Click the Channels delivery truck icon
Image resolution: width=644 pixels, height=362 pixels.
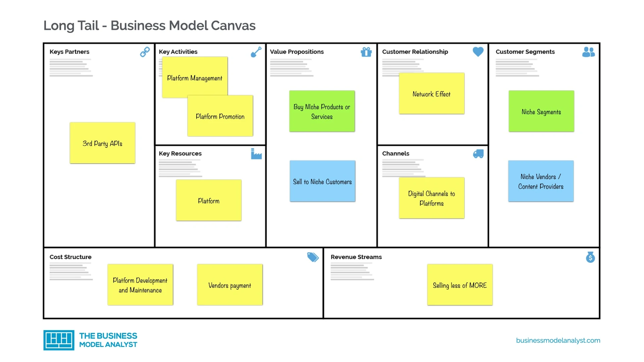point(478,154)
